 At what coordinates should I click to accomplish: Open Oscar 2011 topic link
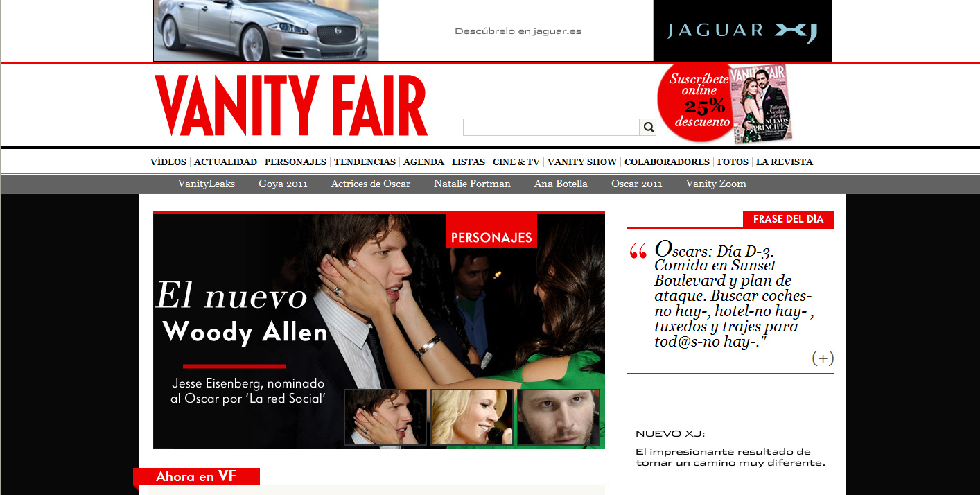[x=637, y=184]
